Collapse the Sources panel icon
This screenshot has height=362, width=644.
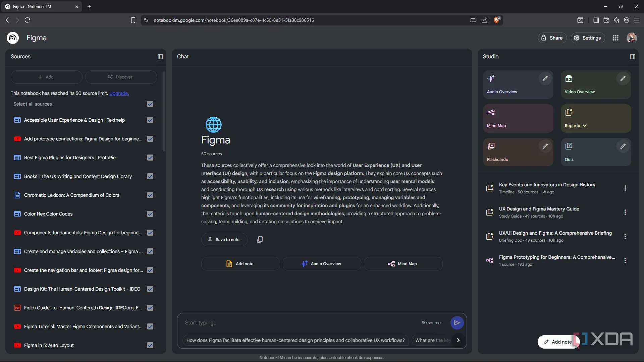(x=160, y=57)
